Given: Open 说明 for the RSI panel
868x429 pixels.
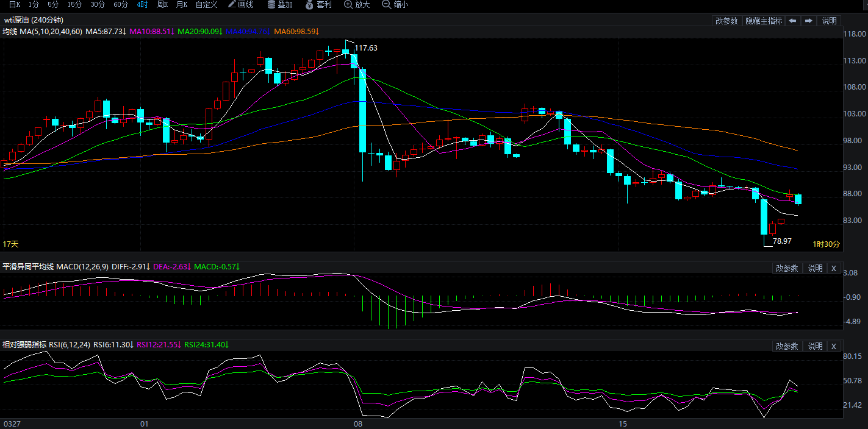Looking at the screenshot, I should [x=815, y=347].
